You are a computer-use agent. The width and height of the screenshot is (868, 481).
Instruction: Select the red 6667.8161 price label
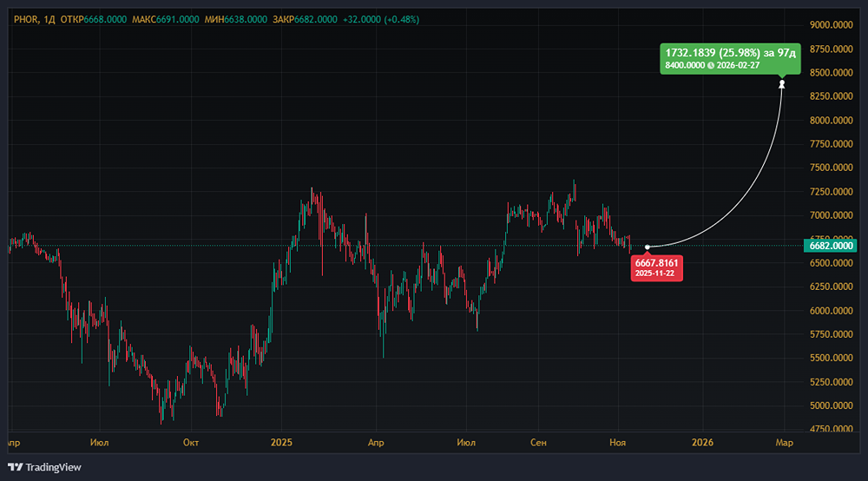pos(654,262)
